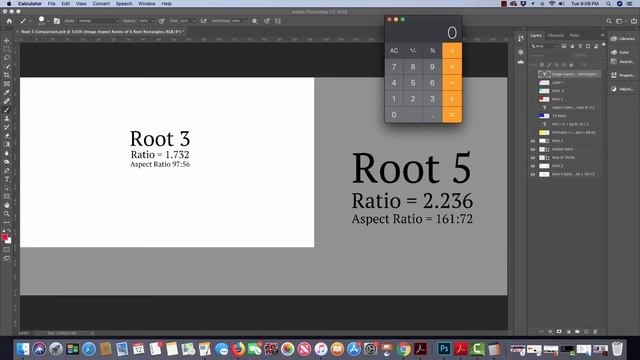Viewport: 640px width, 360px height.
Task: Select the Horizontal Type tool
Action: point(7,179)
